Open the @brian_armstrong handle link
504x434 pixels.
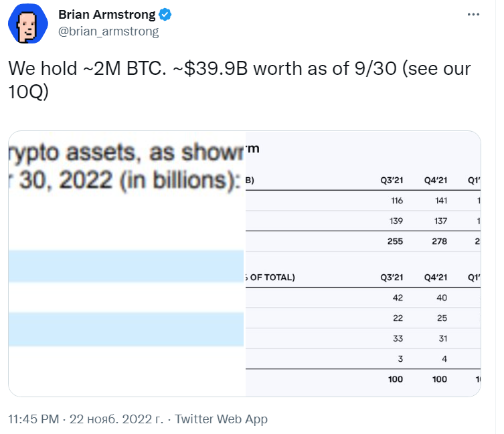[x=108, y=31]
